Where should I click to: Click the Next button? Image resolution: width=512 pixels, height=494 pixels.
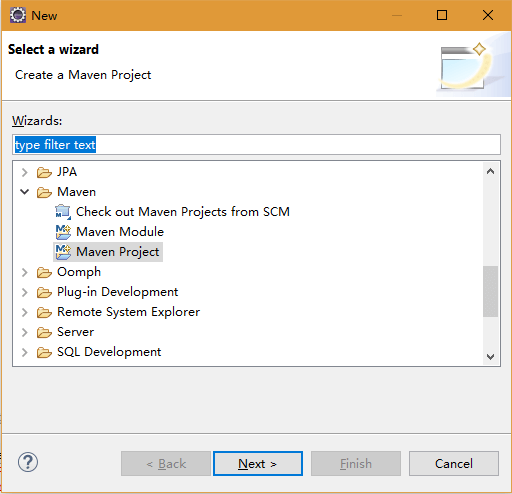(x=258, y=463)
